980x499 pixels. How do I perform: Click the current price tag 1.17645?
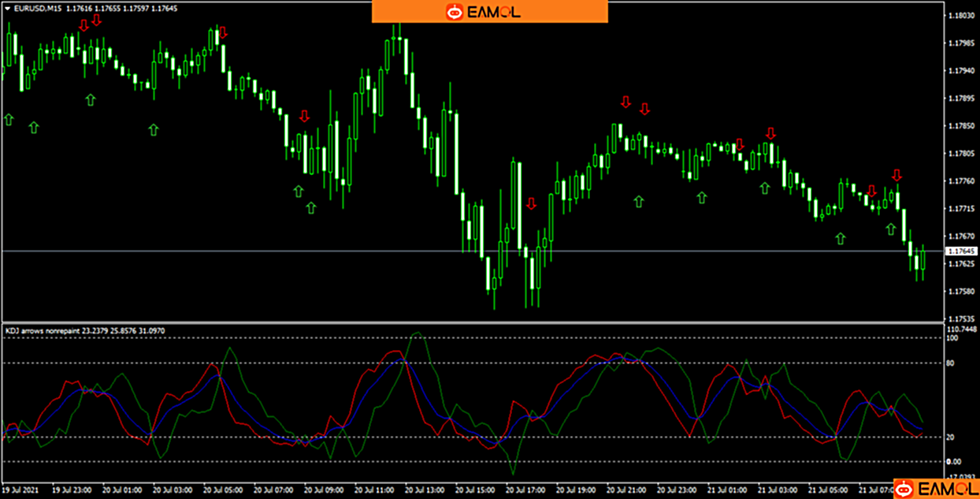pyautogui.click(x=961, y=251)
